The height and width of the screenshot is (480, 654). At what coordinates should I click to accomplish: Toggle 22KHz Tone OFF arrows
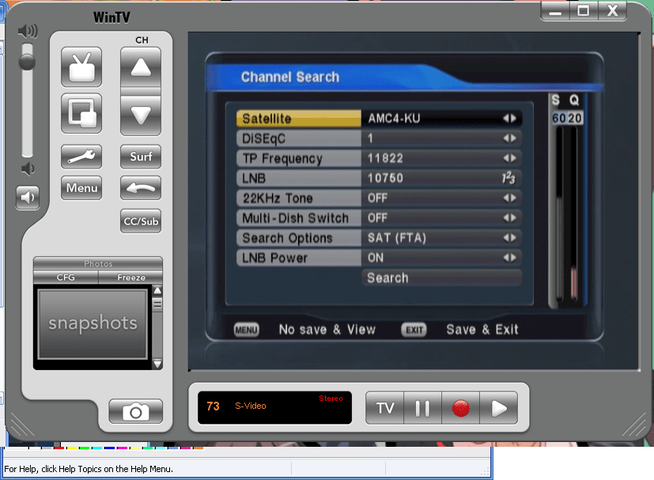coord(509,198)
